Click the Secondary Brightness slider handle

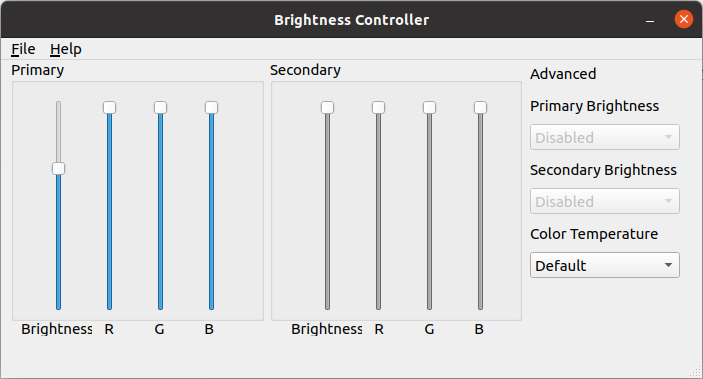(327, 108)
